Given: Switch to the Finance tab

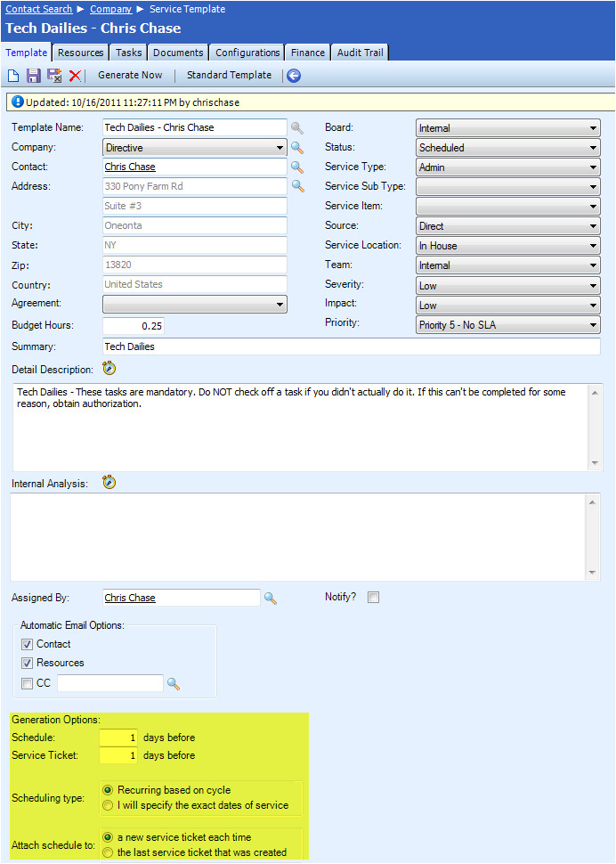Looking at the screenshot, I should tap(308, 53).
